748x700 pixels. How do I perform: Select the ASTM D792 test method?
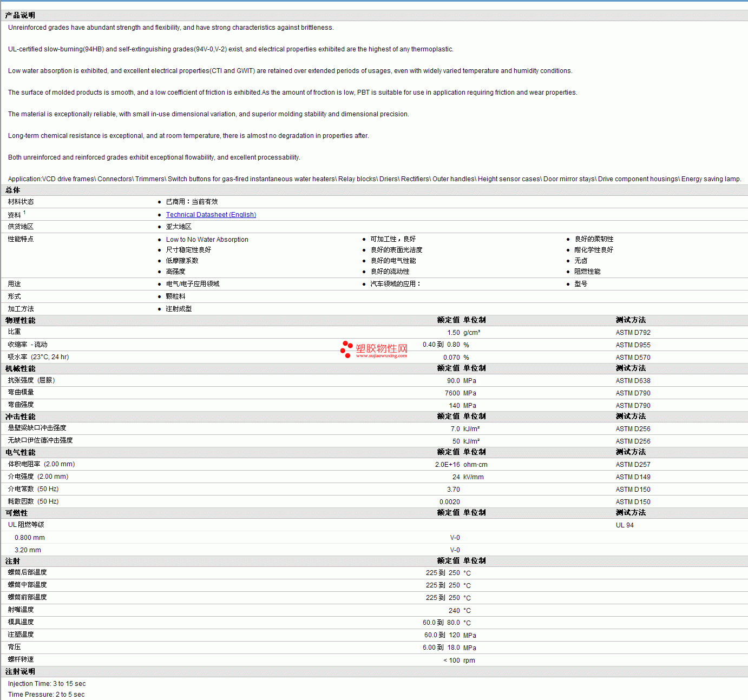click(x=633, y=333)
